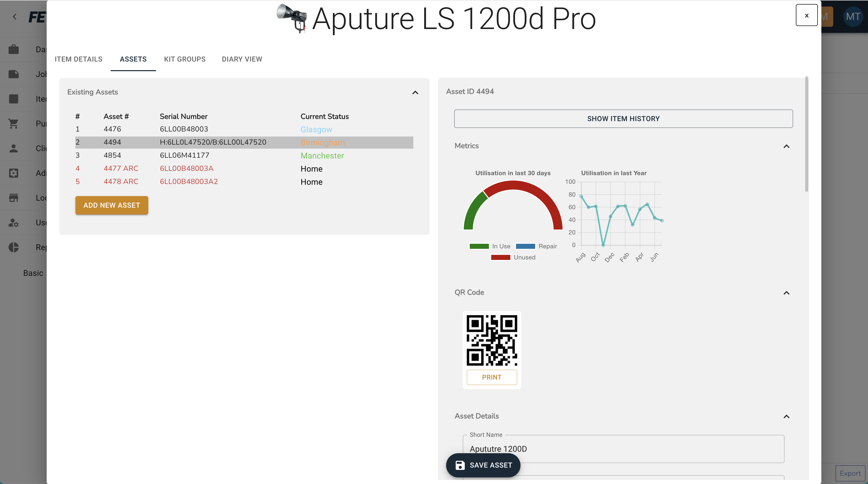This screenshot has width=868, height=484.
Task: Click the user-settings sidebar icon
Action: click(x=13, y=223)
